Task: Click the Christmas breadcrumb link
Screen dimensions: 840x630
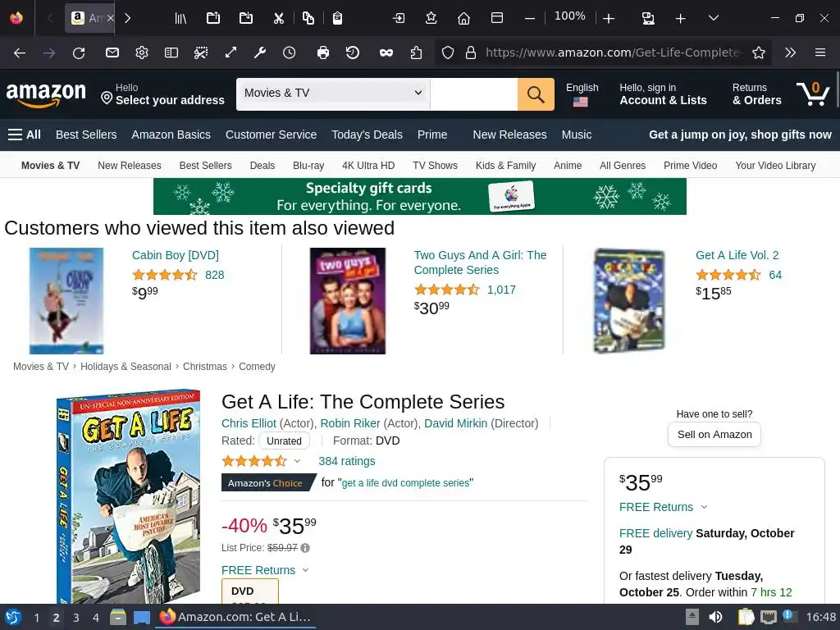Action: 204,367
